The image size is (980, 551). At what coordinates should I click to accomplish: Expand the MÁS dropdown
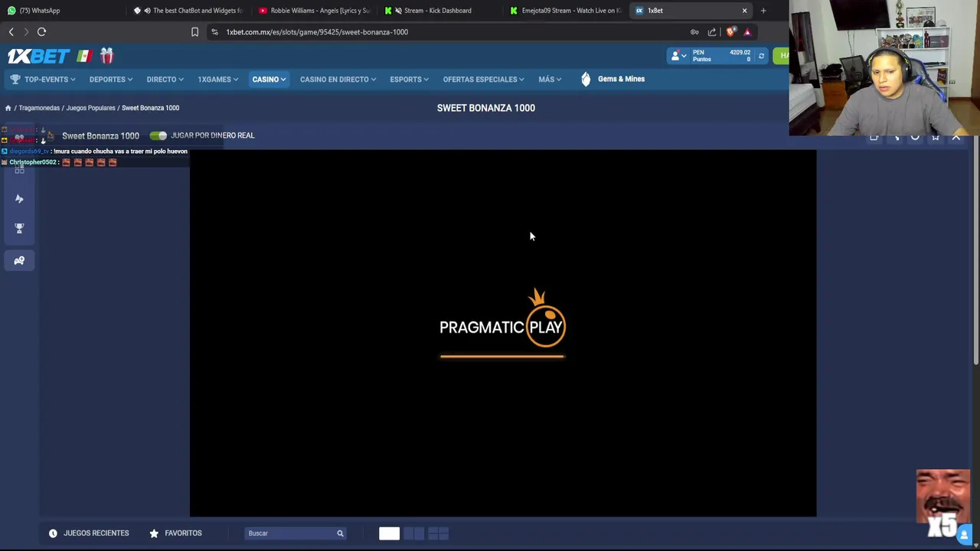(550, 80)
